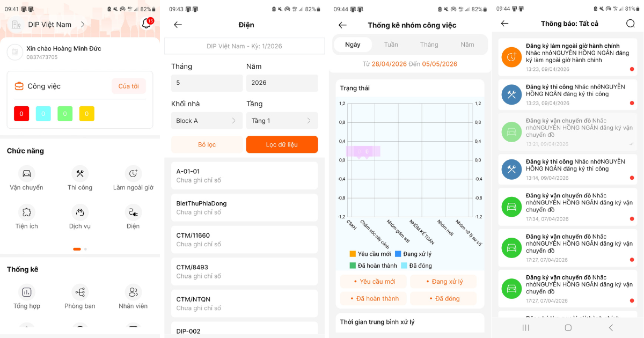Tap the blue tools icon at 13:14
Screen dimensions: 644x338
(511, 170)
